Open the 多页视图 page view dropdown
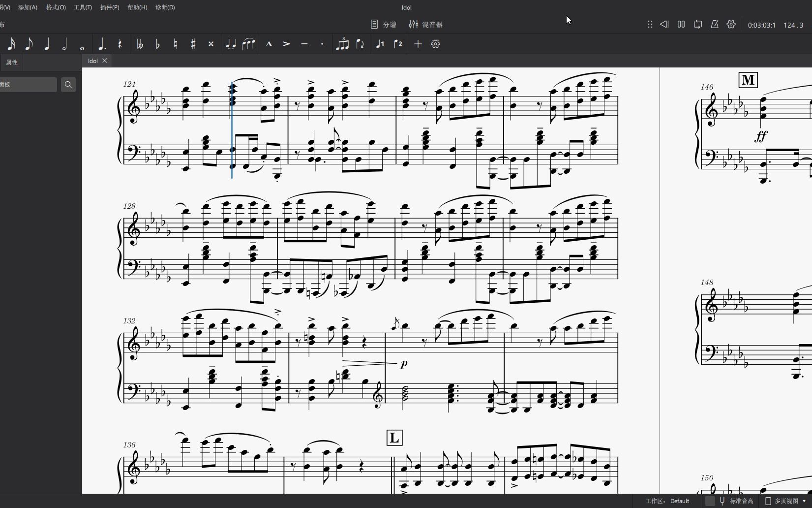This screenshot has height=508, width=812. (x=785, y=501)
